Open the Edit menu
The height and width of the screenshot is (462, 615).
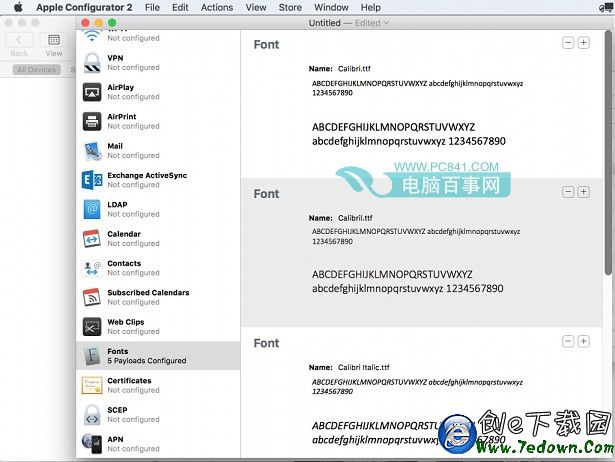(x=180, y=7)
